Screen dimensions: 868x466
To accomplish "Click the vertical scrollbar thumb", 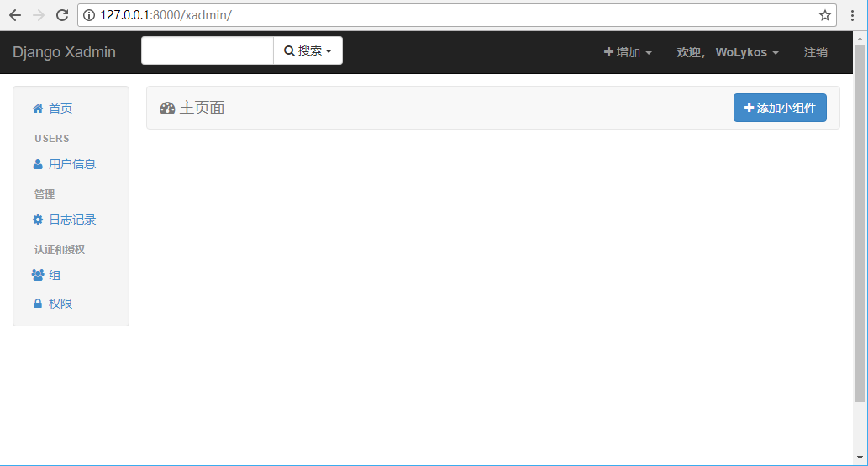I will [x=860, y=223].
